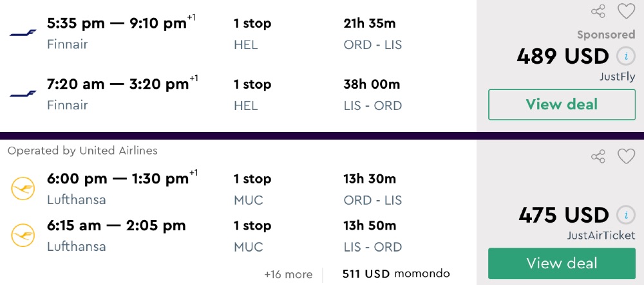
Task: Share the Lufthansa 475 USD flight
Action: point(598,156)
